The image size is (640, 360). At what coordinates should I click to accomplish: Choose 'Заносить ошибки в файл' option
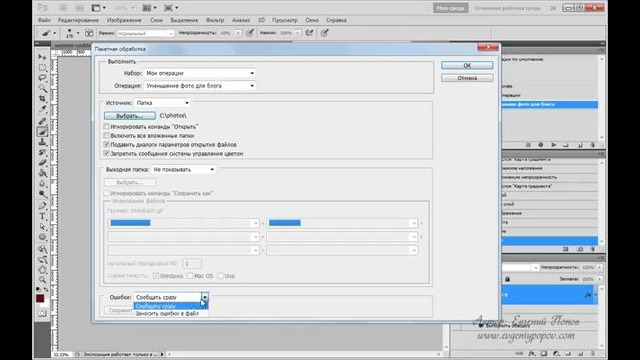(171, 313)
